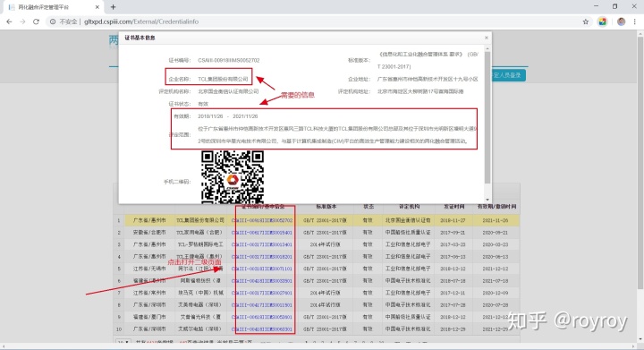Click expiry date 2020-06-13 in row four

(x=496, y=257)
